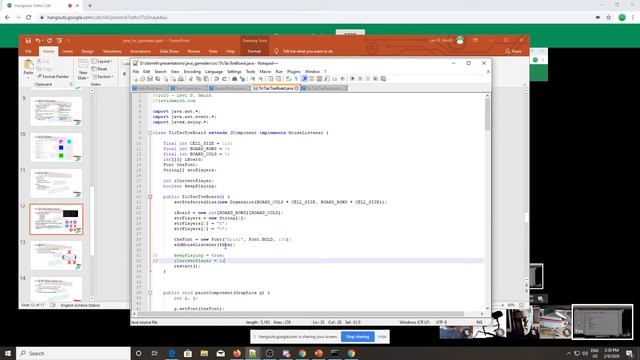The width and height of the screenshot is (640, 360).
Task: Expand the Clipboard group dialog launcher
Action: click(71, 84)
